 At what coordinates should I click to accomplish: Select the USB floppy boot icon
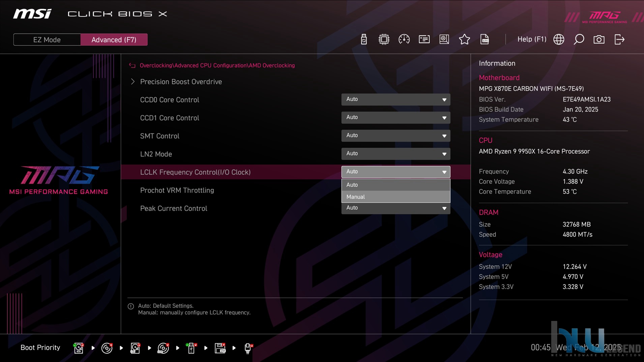[220, 348]
